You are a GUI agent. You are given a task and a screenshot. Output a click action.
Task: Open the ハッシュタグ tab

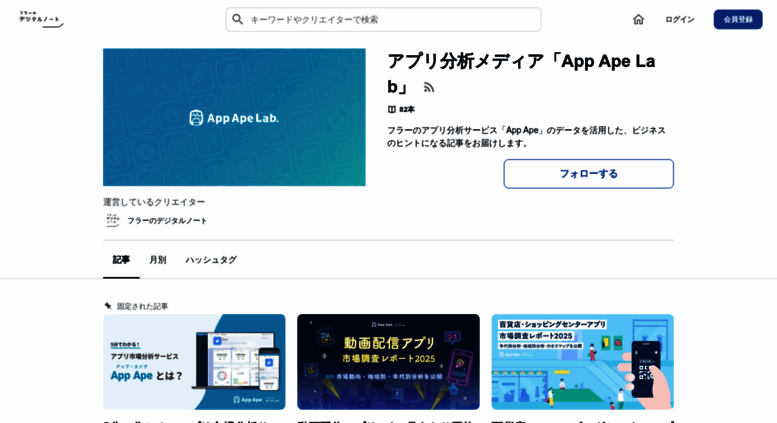point(211,260)
